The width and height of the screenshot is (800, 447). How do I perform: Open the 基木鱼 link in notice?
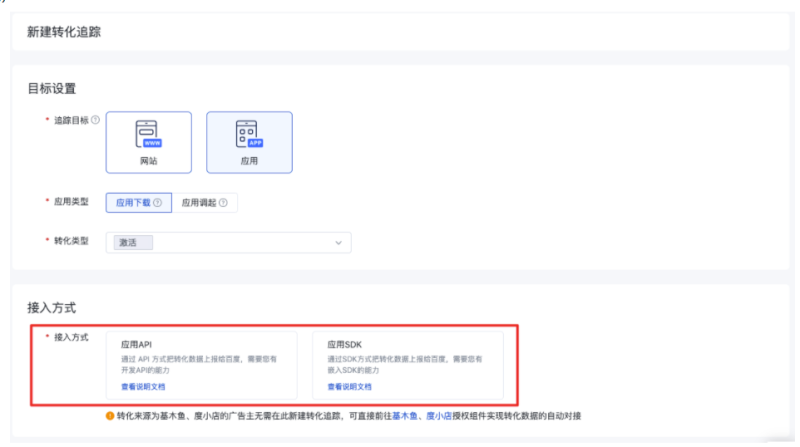coord(405,416)
